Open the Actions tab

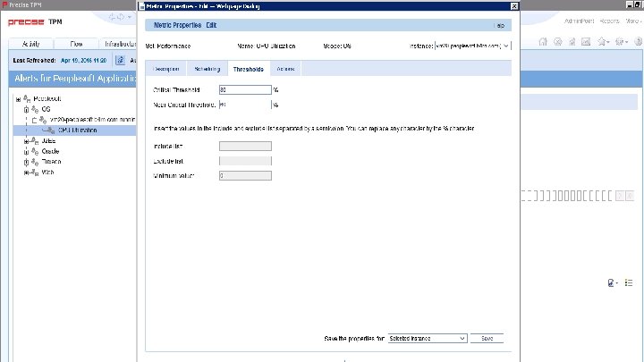(x=285, y=69)
